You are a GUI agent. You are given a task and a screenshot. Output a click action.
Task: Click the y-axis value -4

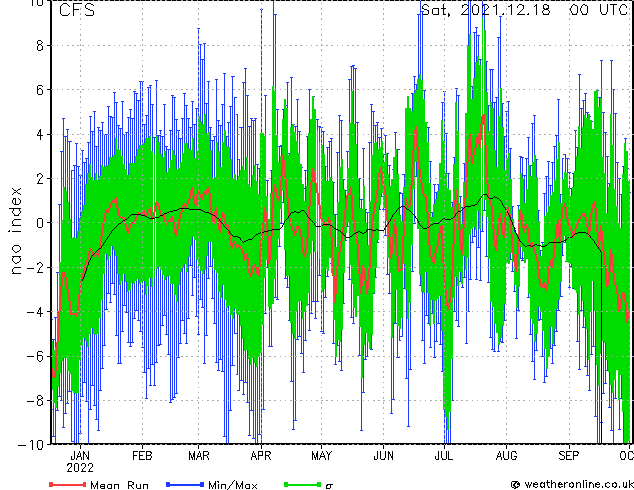click(35, 312)
